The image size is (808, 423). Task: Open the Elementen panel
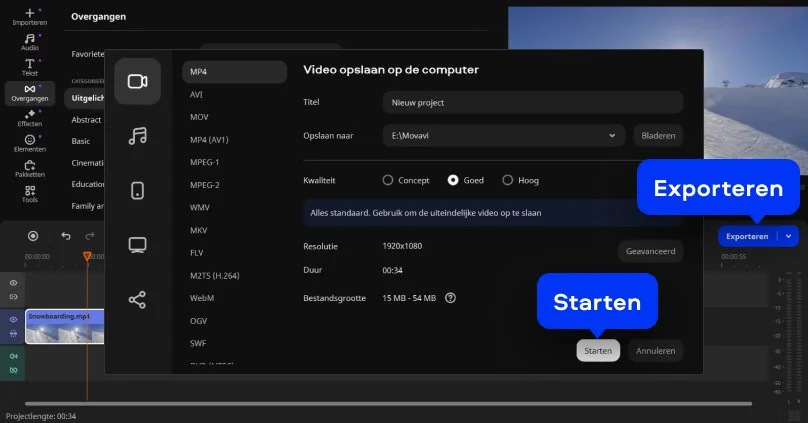[x=29, y=143]
